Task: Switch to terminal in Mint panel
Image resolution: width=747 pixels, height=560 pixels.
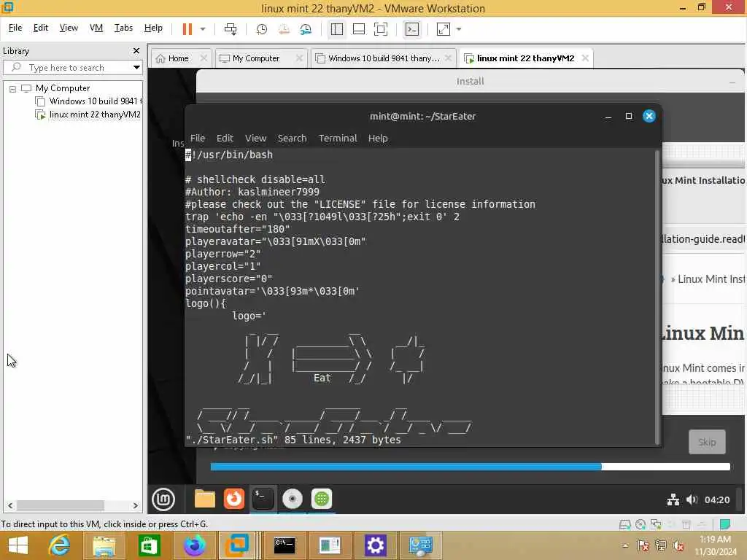Action: tap(263, 499)
